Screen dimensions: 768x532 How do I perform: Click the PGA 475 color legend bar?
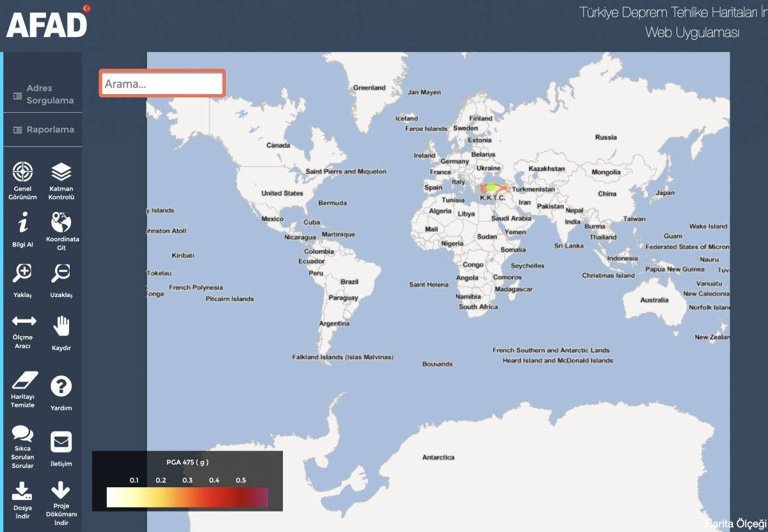(188, 497)
